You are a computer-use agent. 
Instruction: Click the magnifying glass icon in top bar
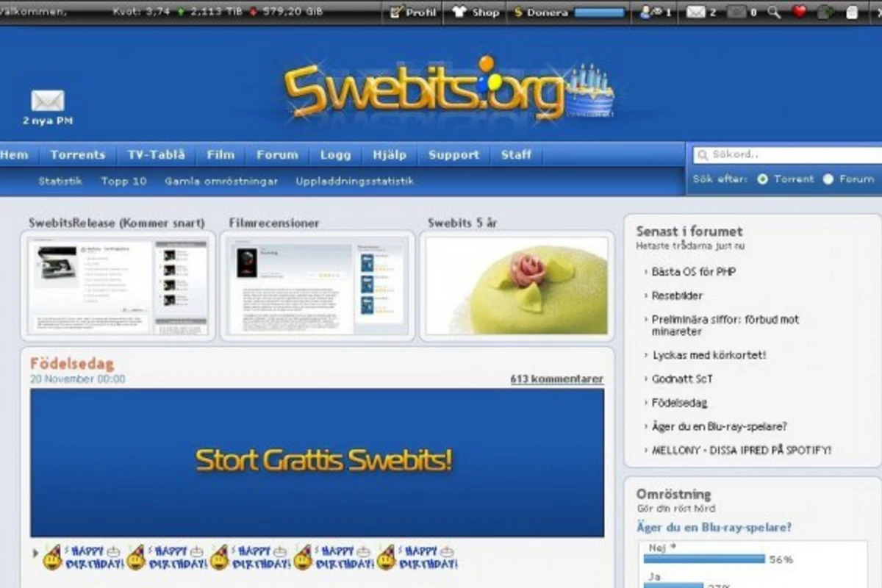tap(774, 12)
